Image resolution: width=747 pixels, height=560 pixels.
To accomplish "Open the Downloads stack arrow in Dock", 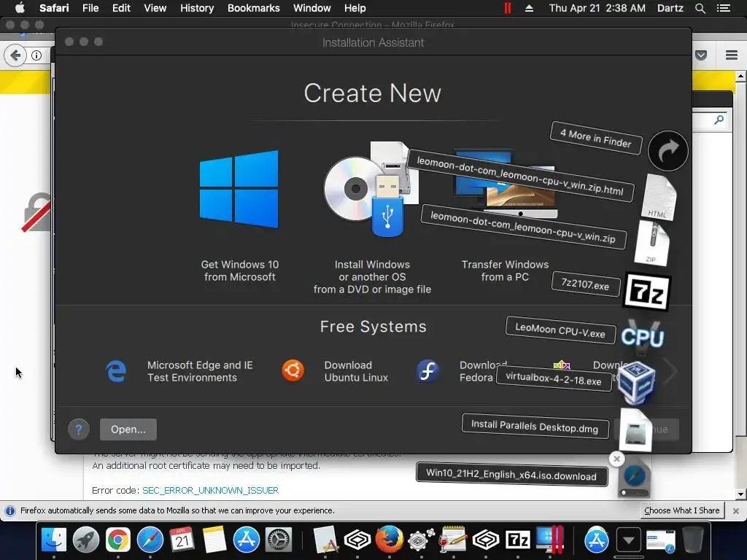I will point(628,540).
